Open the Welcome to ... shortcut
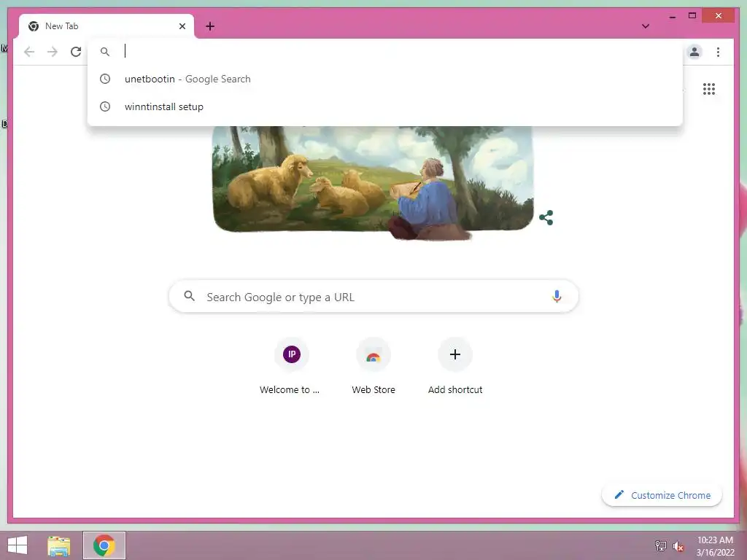 292,367
